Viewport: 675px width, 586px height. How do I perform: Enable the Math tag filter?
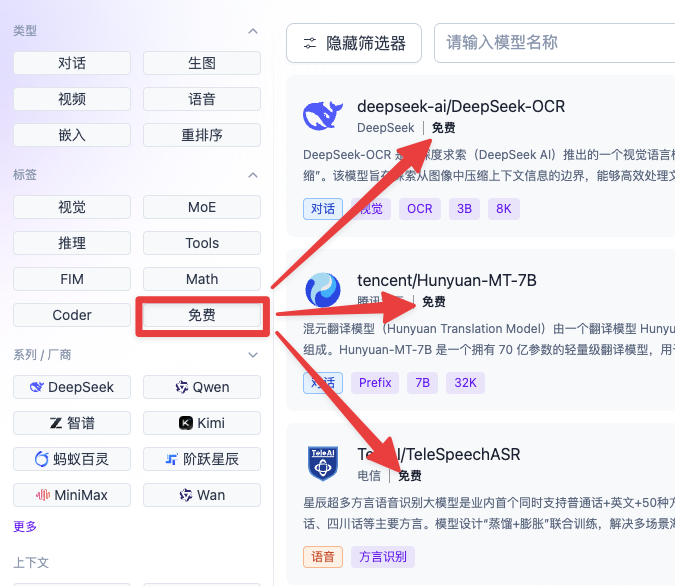[202, 279]
